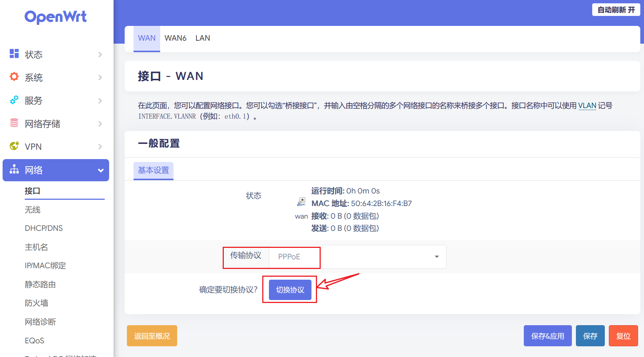Click the 网络 network tree icon

pos(14,169)
